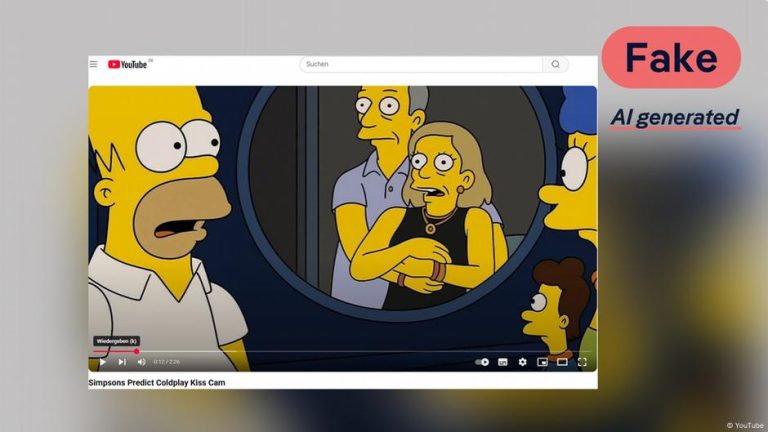Click the video time display 0:12 / 2:26

pos(167,362)
